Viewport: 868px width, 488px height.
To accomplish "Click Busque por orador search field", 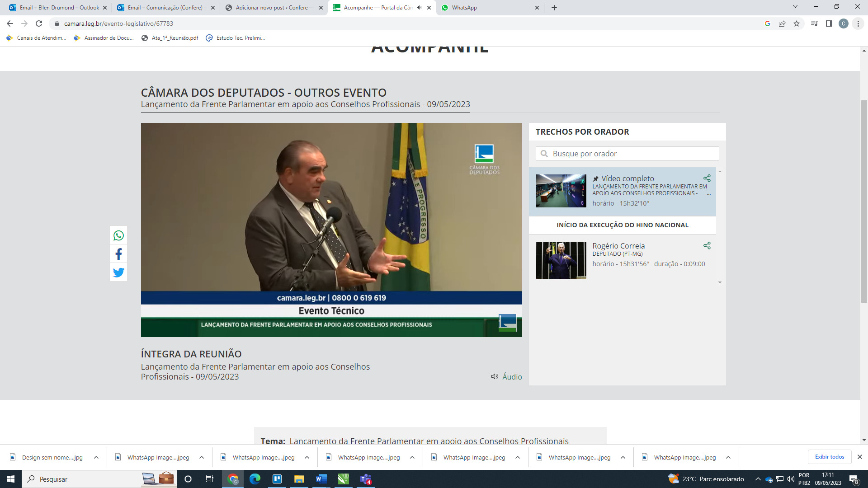I will point(628,154).
